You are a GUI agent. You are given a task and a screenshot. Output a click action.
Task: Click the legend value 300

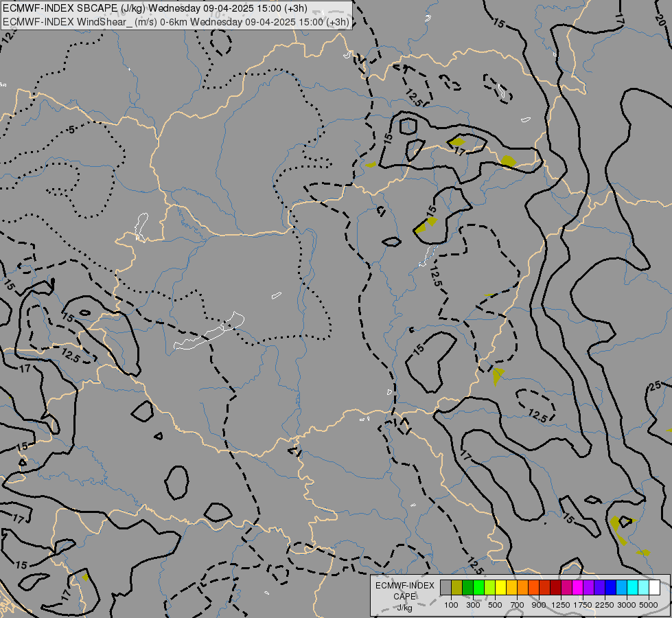tap(473, 605)
